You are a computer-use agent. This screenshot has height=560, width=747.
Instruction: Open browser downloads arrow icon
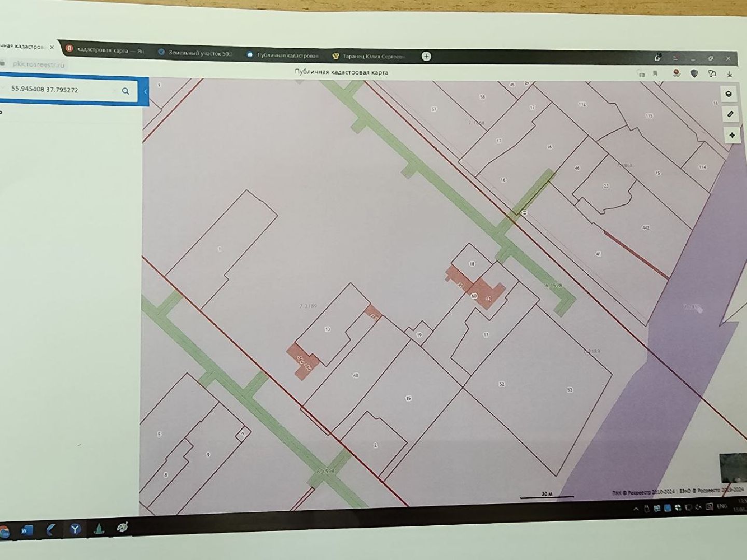(729, 74)
